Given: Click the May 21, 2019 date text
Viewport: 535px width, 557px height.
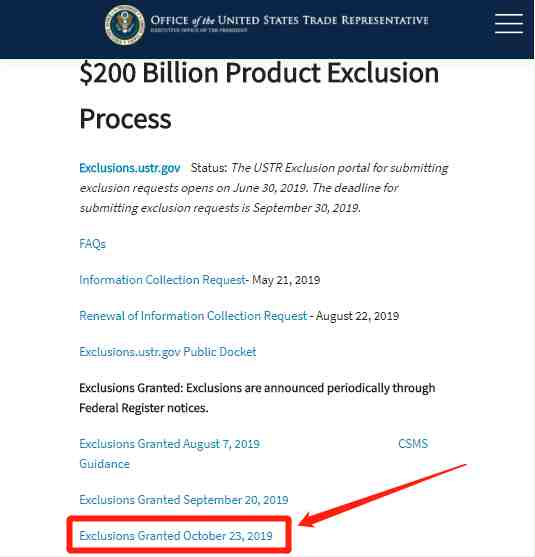Looking at the screenshot, I should tap(286, 280).
